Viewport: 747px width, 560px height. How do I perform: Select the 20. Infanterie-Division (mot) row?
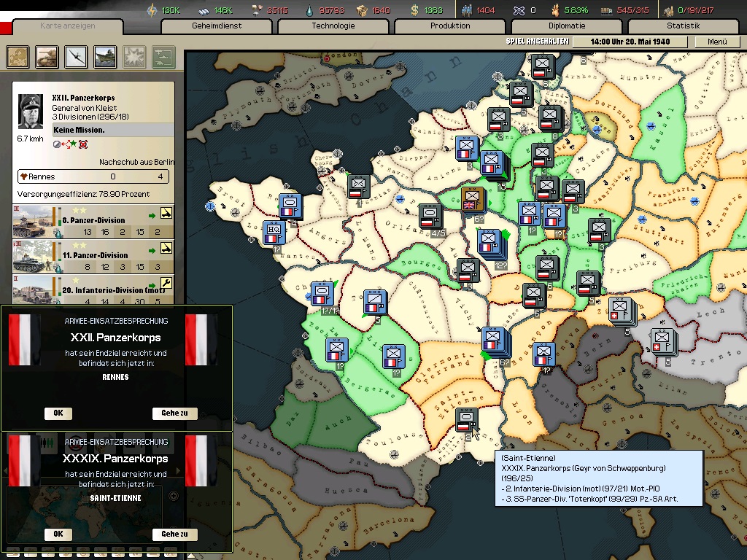(93, 289)
